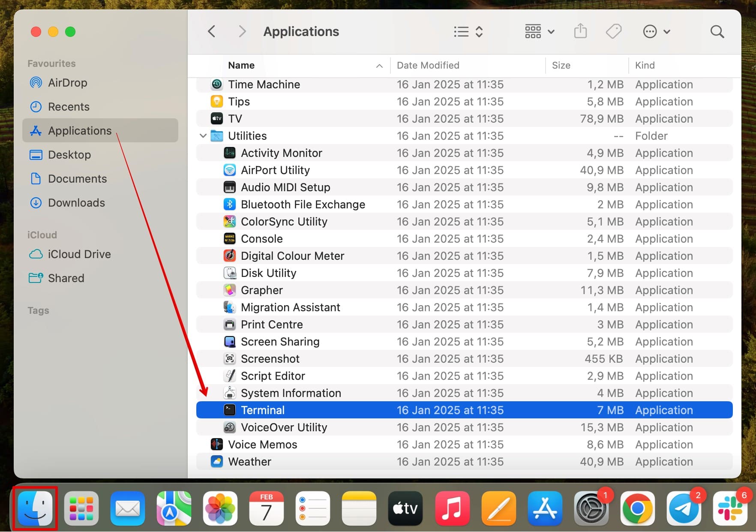Navigate back with the back arrow

pos(211,31)
